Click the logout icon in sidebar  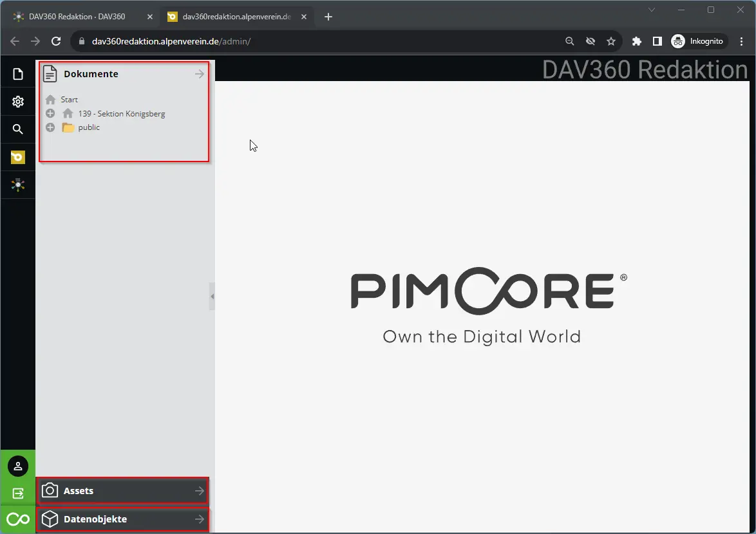(x=18, y=493)
